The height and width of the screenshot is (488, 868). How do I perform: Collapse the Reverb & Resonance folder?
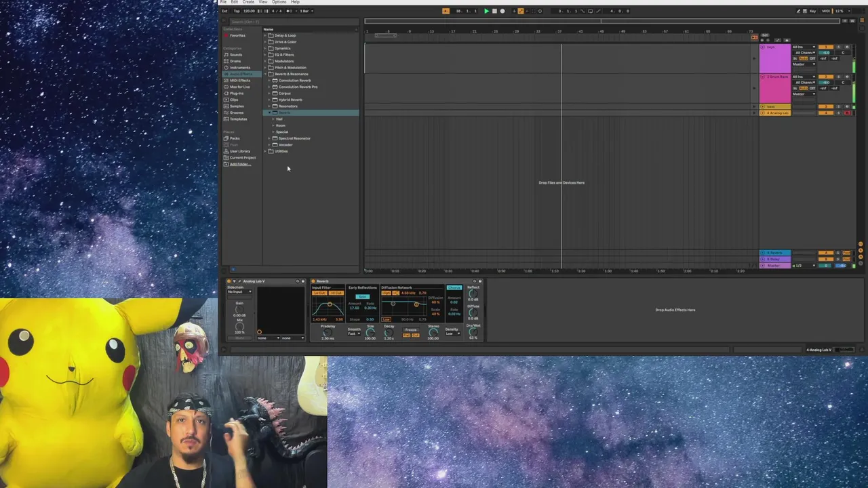[x=266, y=74]
